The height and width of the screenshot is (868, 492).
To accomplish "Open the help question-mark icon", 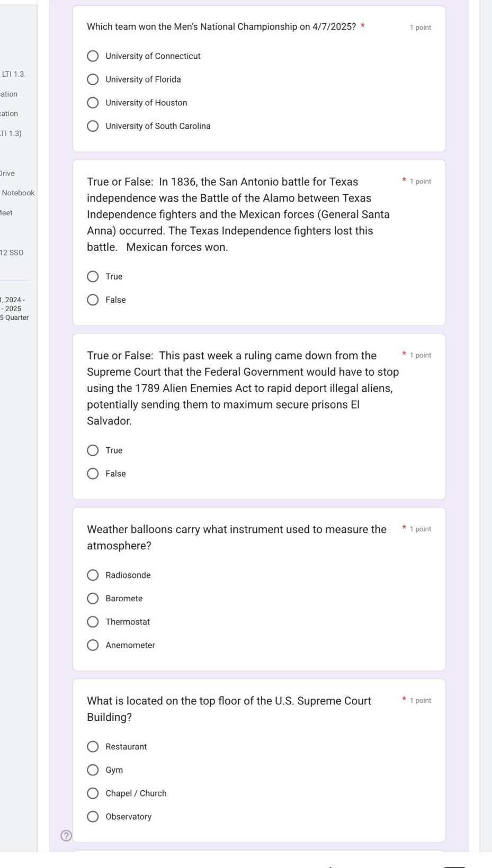I will coord(66,835).
